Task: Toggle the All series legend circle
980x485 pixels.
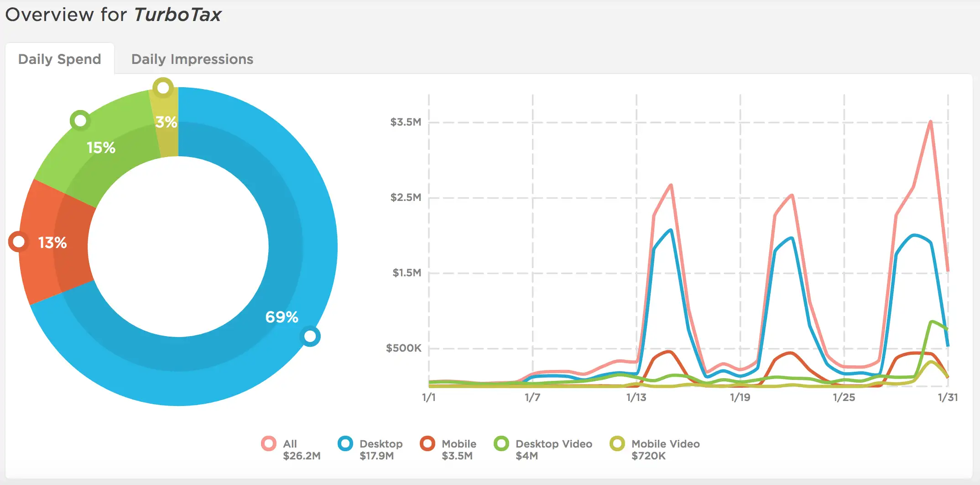Action: tap(269, 443)
